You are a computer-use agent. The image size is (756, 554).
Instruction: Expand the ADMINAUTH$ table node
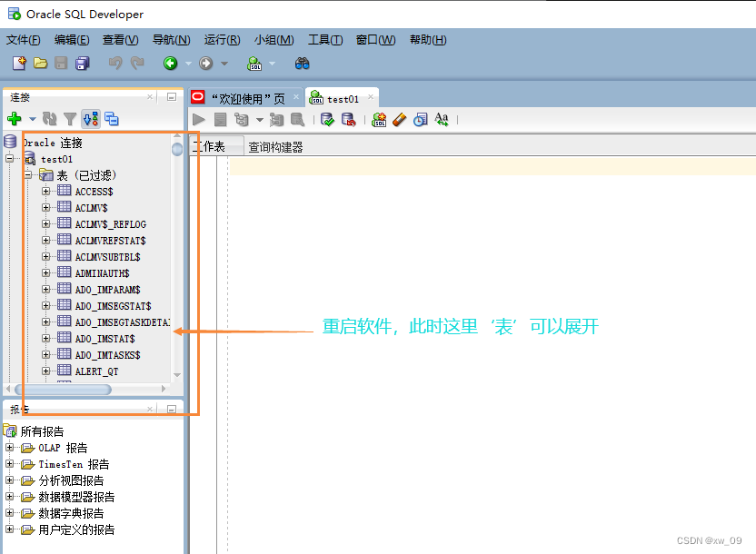[x=45, y=273]
